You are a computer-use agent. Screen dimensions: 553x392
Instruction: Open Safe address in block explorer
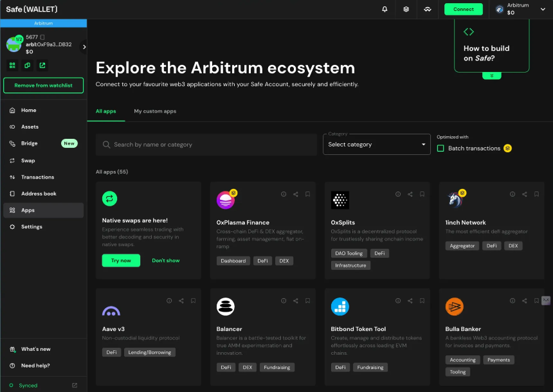click(x=42, y=65)
